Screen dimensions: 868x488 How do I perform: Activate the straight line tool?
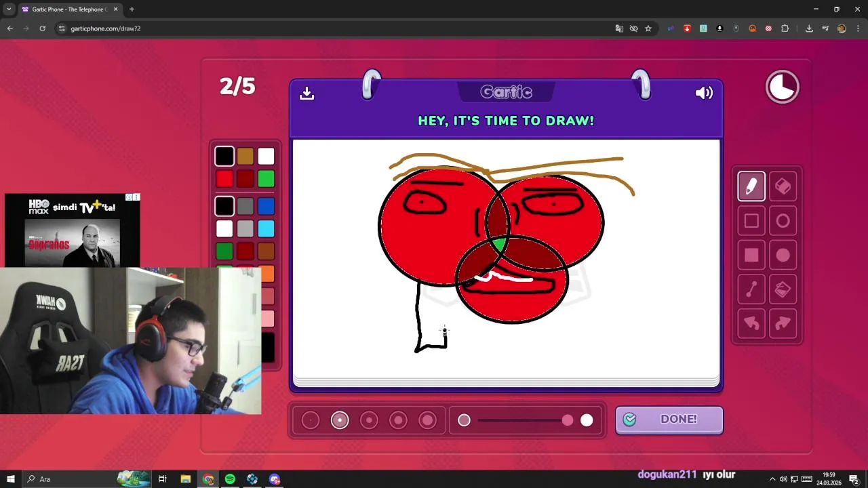(x=751, y=289)
